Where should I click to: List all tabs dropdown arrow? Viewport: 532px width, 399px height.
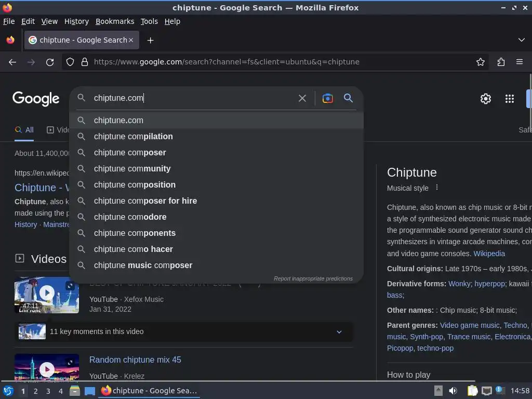(522, 40)
